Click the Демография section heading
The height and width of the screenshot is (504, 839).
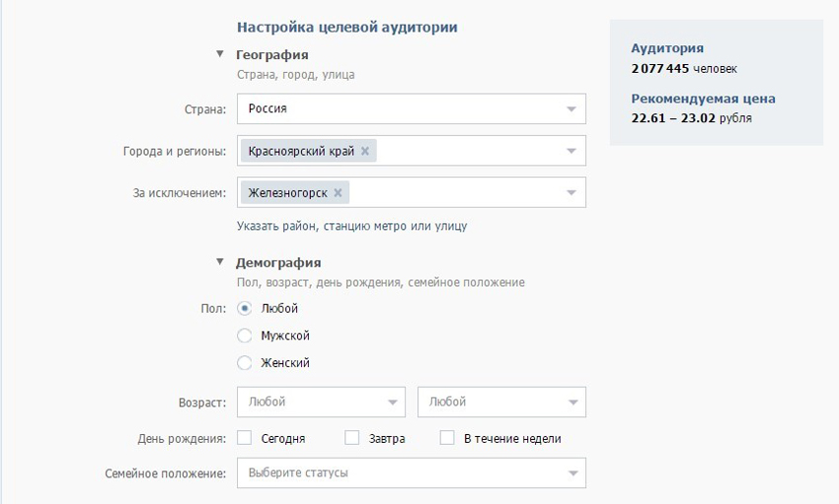tap(277, 262)
